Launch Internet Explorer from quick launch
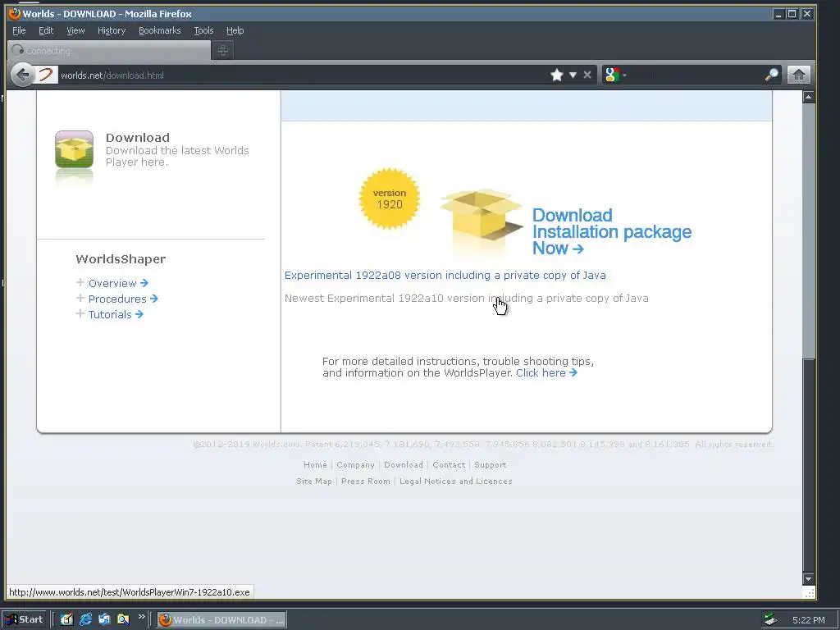 coord(85,620)
